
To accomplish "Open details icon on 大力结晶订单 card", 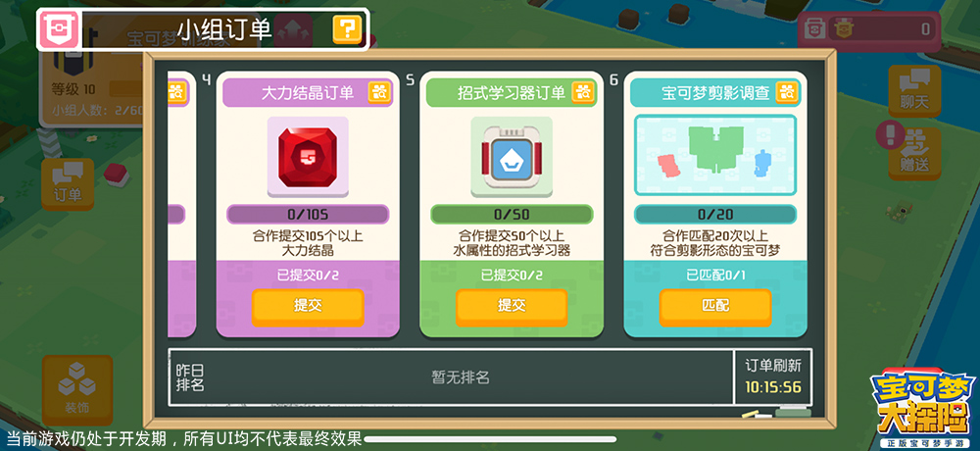I will tap(379, 92).
